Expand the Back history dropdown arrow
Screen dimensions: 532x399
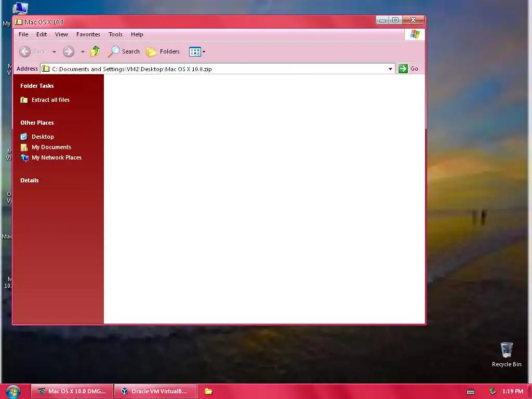pyautogui.click(x=54, y=52)
